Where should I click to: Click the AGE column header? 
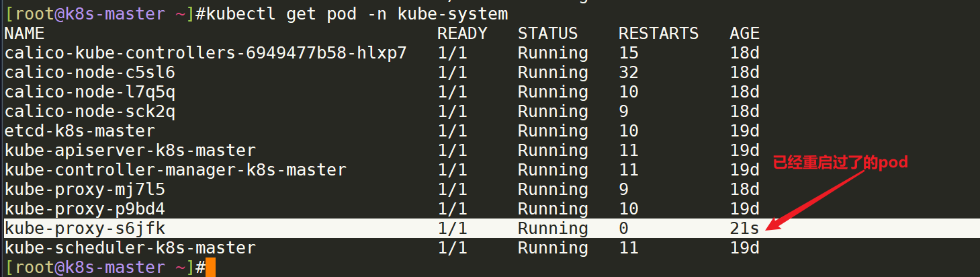pyautogui.click(x=744, y=34)
